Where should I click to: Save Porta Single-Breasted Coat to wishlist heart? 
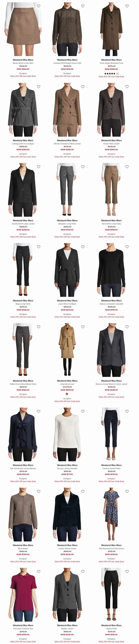click(x=127, y=6)
